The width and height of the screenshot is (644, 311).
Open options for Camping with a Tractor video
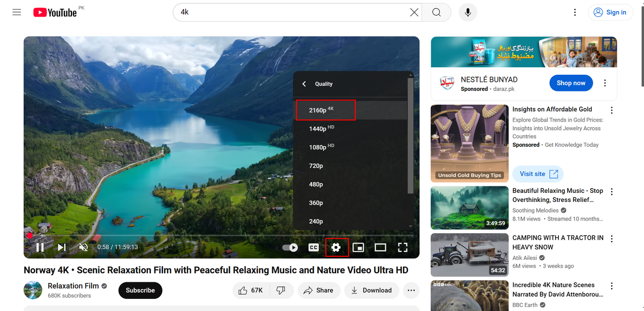click(x=612, y=239)
